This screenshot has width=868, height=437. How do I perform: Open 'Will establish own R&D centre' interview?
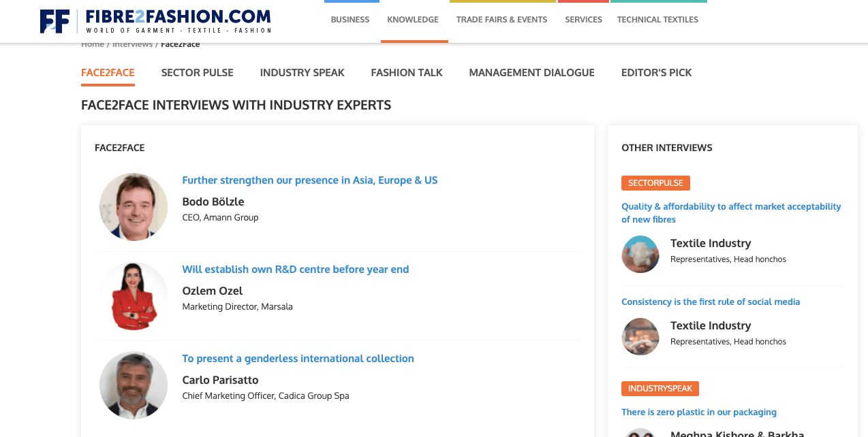pos(296,270)
